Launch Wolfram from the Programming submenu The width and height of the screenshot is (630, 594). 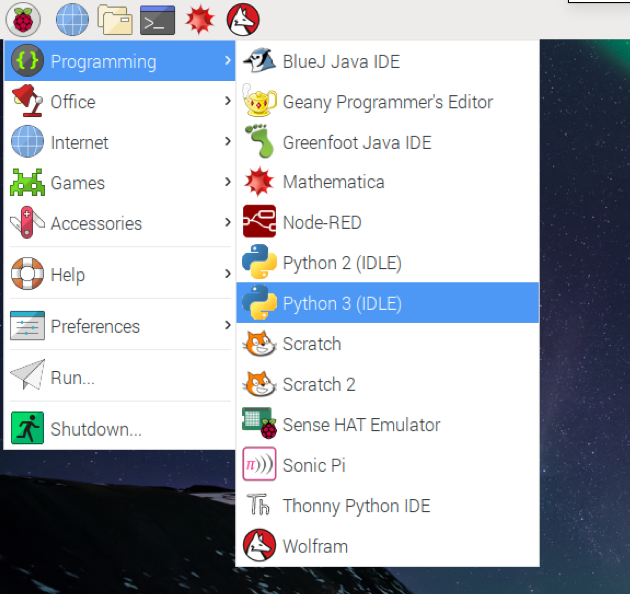click(387, 546)
